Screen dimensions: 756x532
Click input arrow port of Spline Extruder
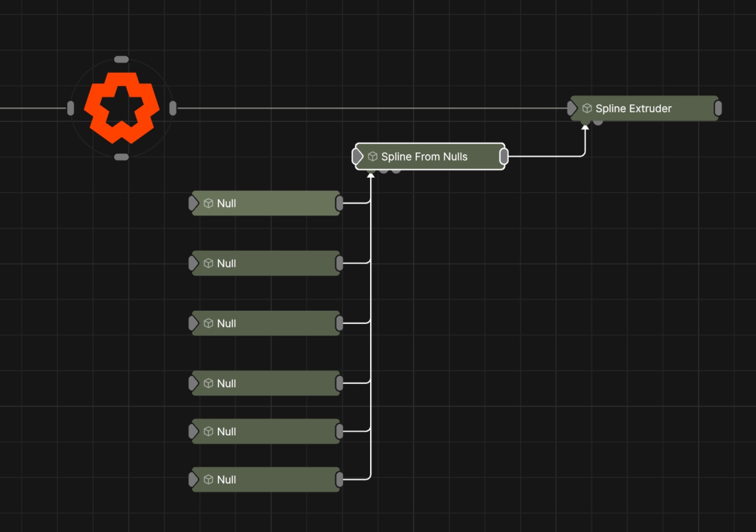[x=572, y=108]
